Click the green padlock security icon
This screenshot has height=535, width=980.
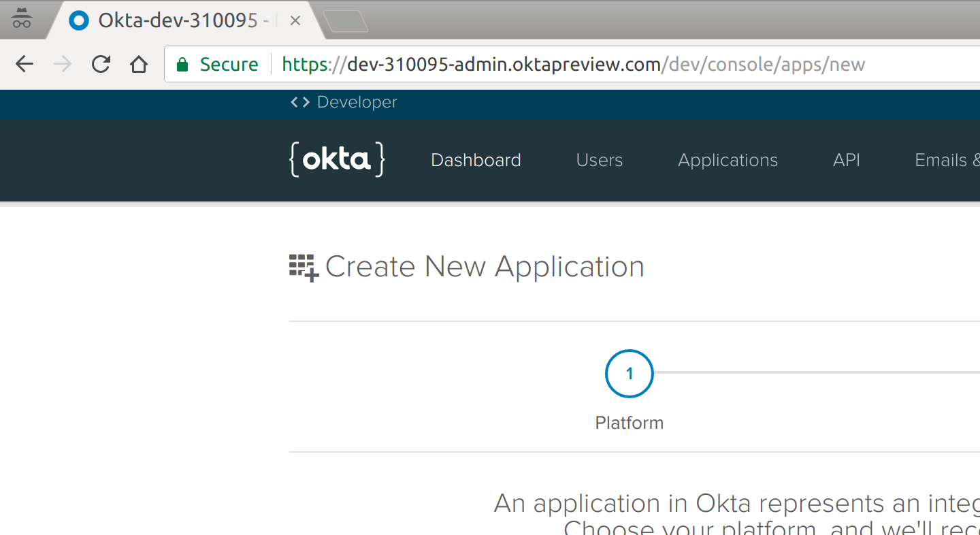click(182, 63)
